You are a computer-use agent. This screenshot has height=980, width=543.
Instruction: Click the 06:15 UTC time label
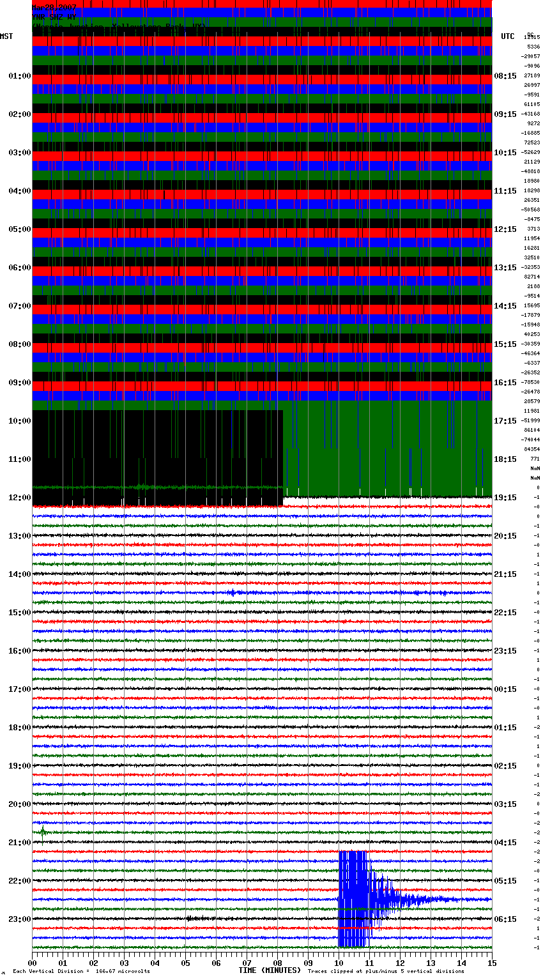click(505, 919)
